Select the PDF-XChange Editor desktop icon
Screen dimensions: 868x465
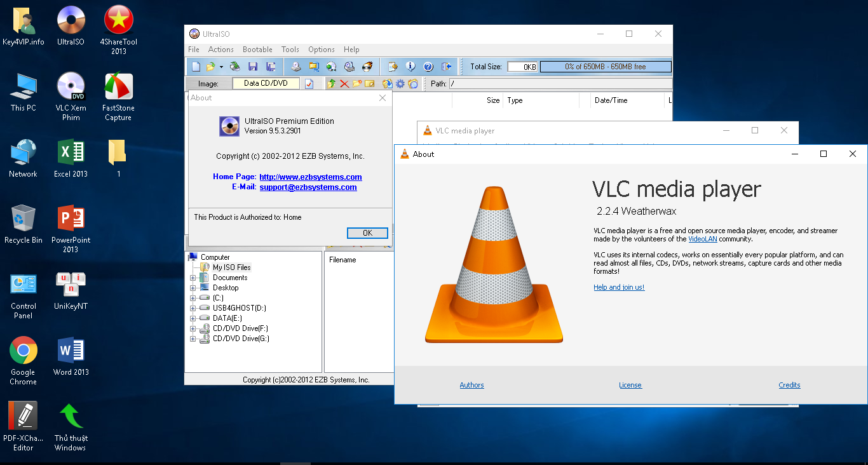23,426
